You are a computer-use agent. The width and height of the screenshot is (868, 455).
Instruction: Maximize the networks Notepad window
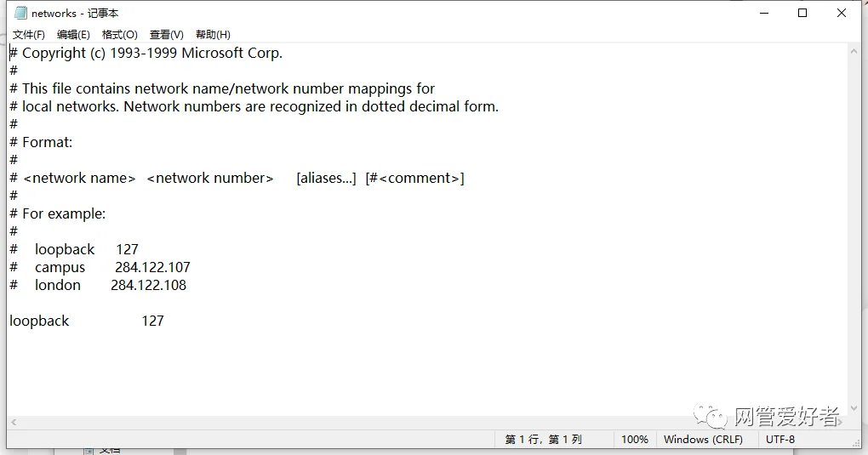pos(802,13)
